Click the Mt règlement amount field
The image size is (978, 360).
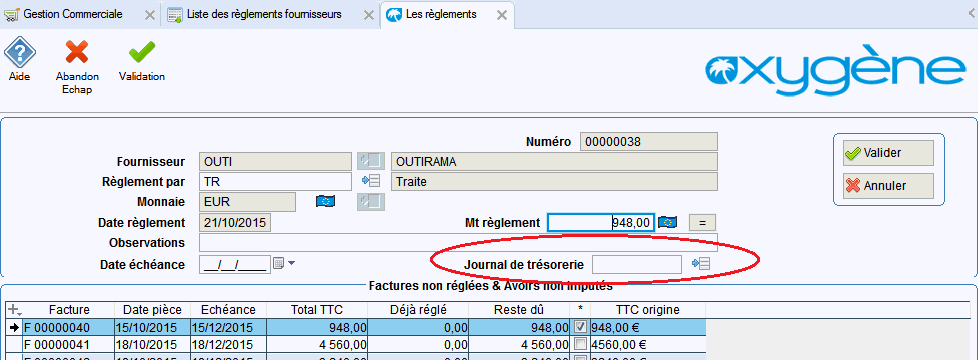(x=601, y=223)
